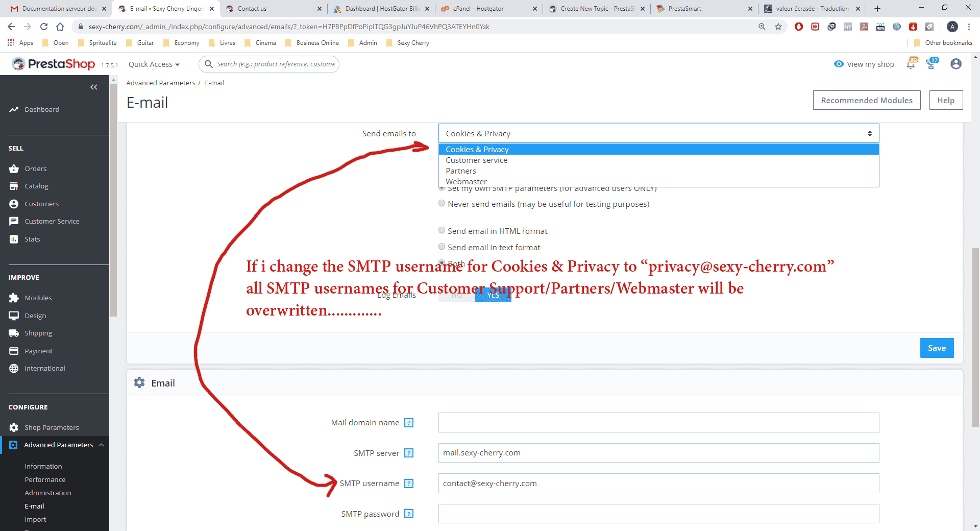
Task: Click help icon beside SMTP username
Action: click(409, 484)
